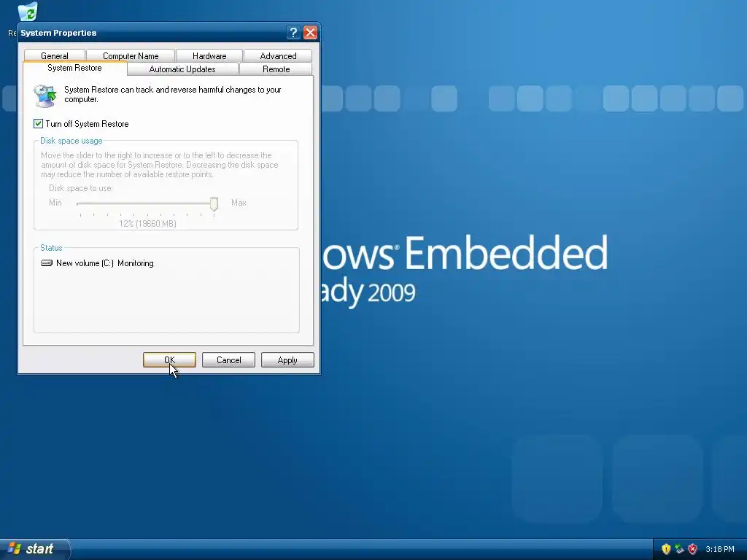This screenshot has width=747, height=560.
Task: Click the 12% (19660 MB) value
Action: pos(147,223)
